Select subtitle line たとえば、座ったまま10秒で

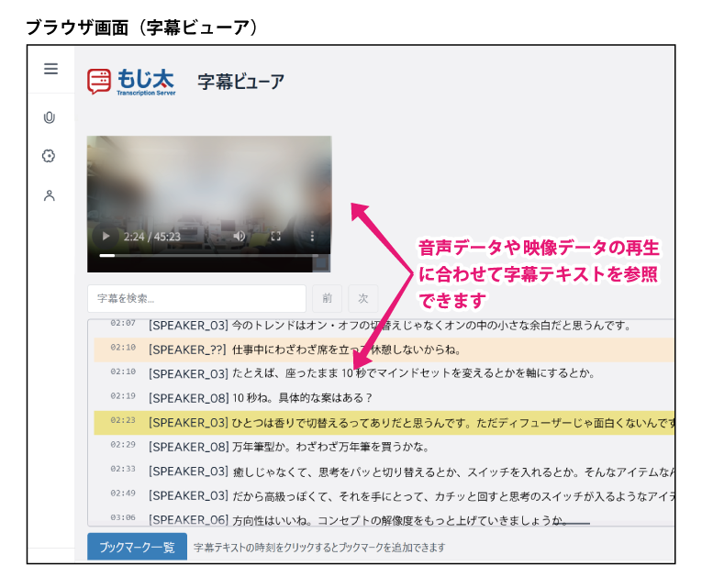pyautogui.click(x=384, y=373)
